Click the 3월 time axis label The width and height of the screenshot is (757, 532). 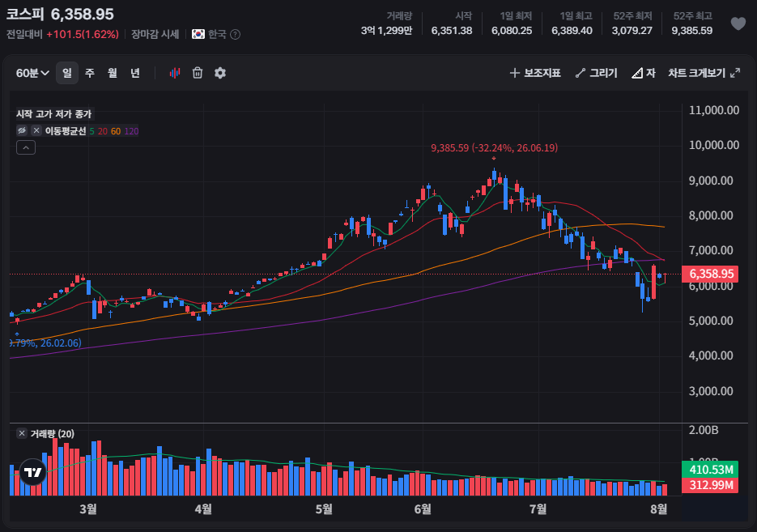click(88, 509)
